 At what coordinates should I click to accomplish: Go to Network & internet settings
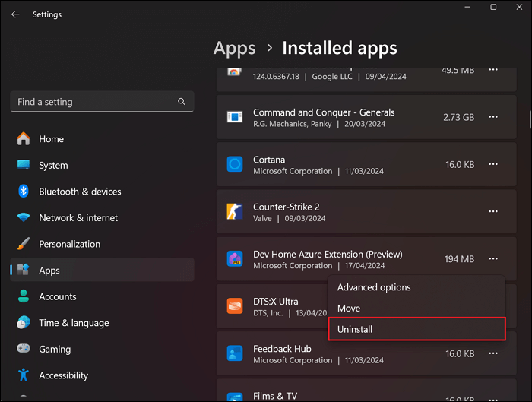(x=78, y=218)
